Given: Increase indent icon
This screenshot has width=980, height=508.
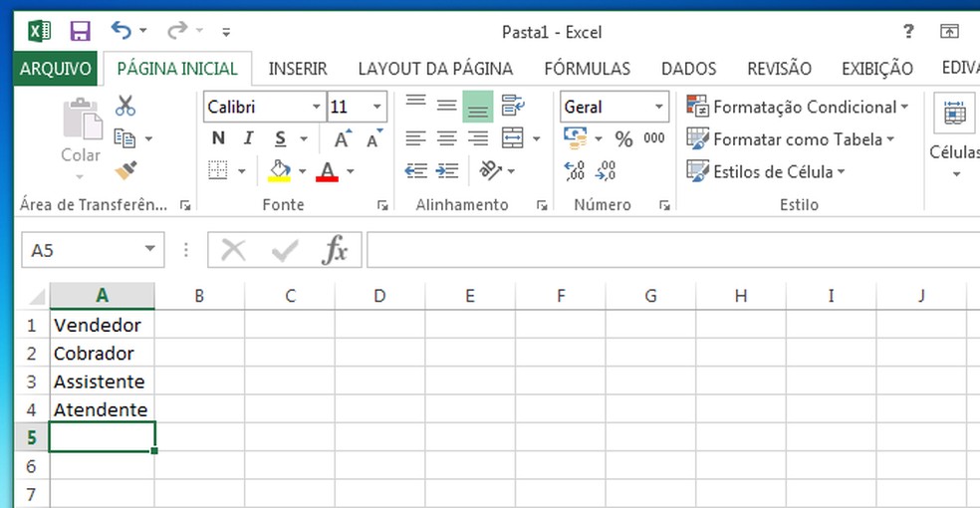Looking at the screenshot, I should 447,170.
